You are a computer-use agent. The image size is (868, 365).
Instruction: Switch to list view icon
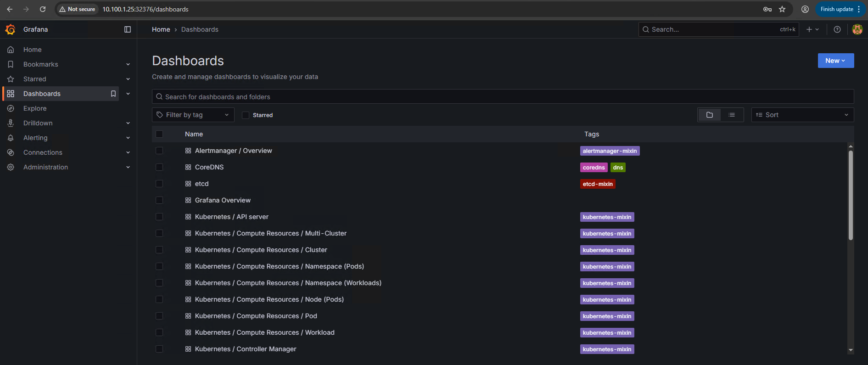[x=732, y=115]
